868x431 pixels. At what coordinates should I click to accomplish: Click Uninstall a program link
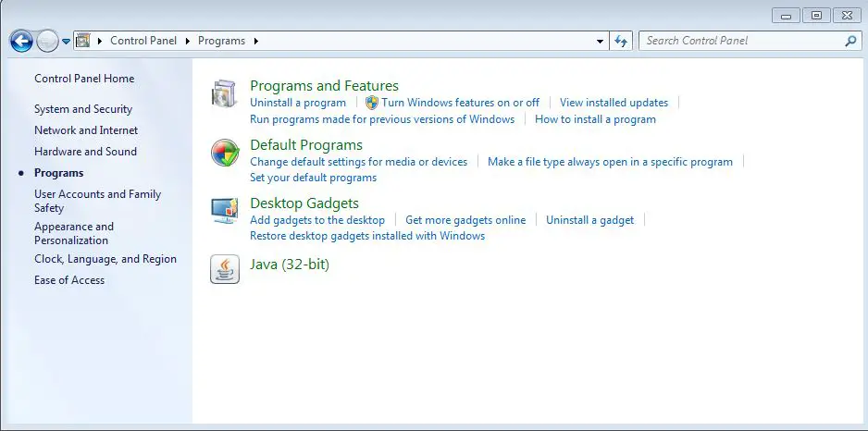298,103
